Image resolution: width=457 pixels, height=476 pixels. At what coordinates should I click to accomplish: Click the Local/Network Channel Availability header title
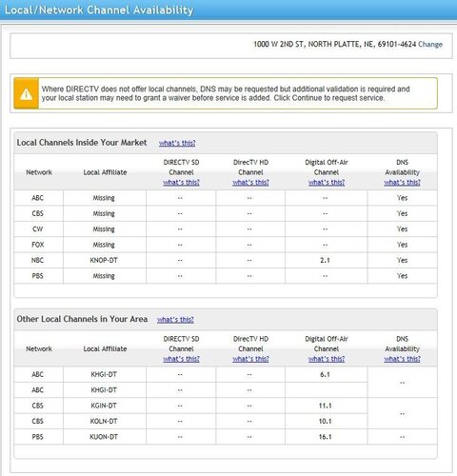click(x=99, y=10)
